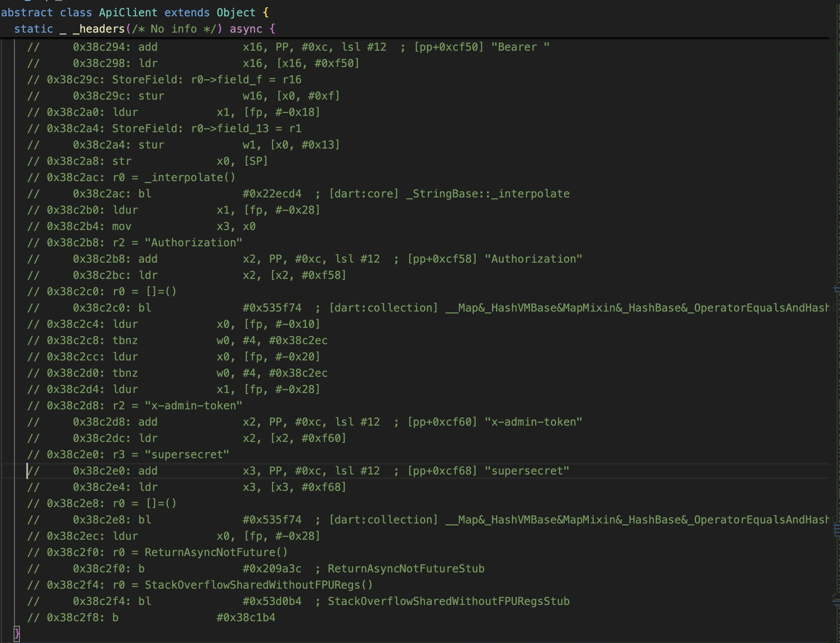Click the "Bearer " string comment
The width and height of the screenshot is (840, 643).
coord(520,47)
